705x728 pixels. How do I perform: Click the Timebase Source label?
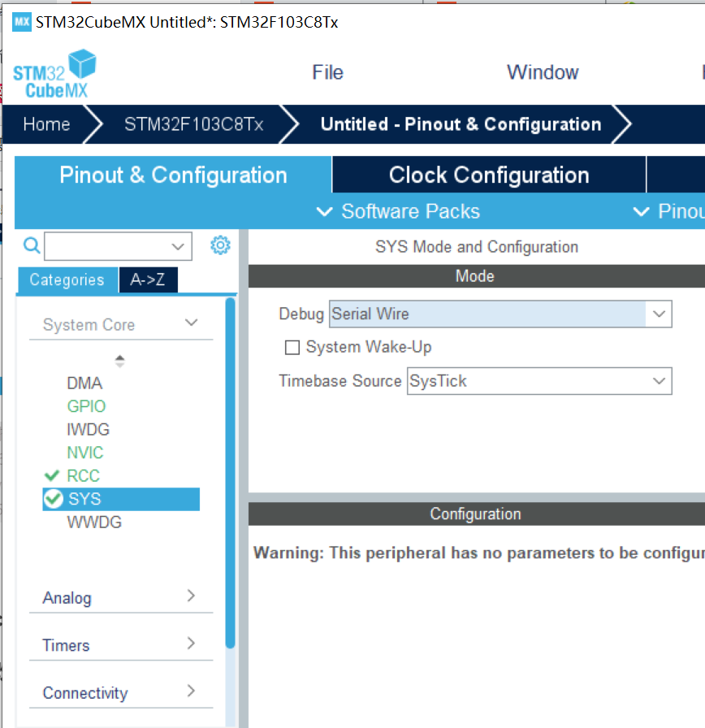[340, 381]
